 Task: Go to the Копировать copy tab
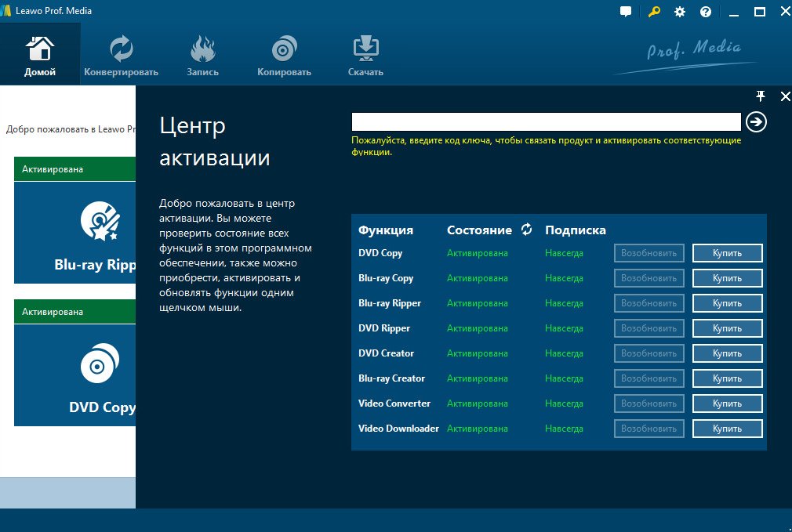284,55
